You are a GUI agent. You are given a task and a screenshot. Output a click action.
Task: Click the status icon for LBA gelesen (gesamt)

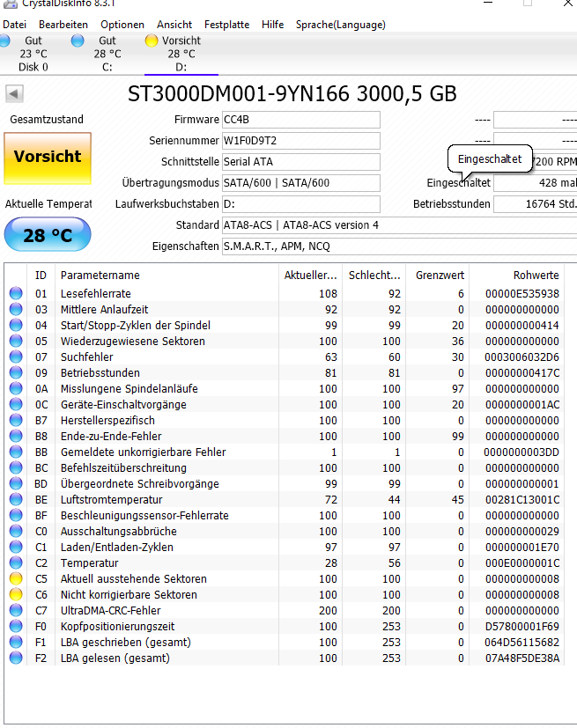pyautogui.click(x=16, y=658)
